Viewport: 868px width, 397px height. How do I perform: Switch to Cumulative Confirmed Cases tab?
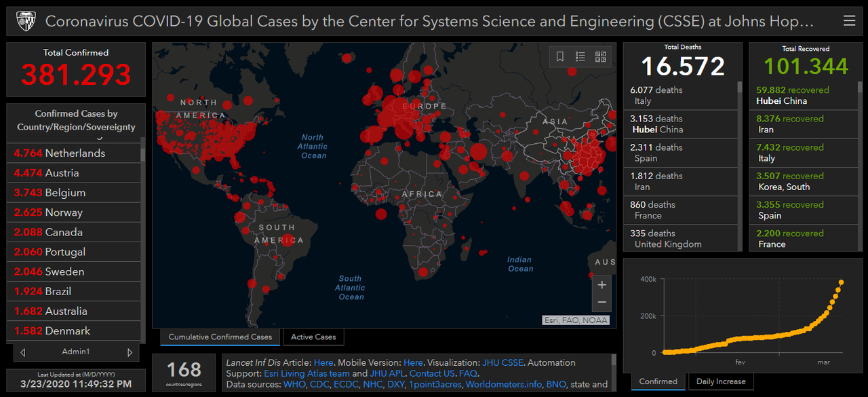tap(220, 337)
